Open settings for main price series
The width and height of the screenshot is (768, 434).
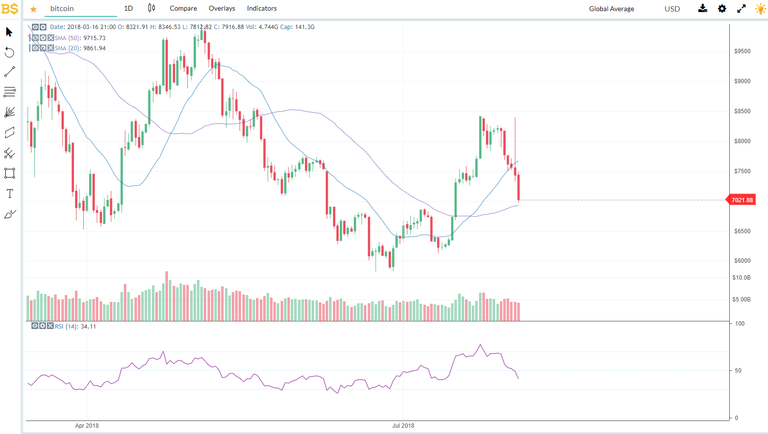pyautogui.click(x=43, y=27)
